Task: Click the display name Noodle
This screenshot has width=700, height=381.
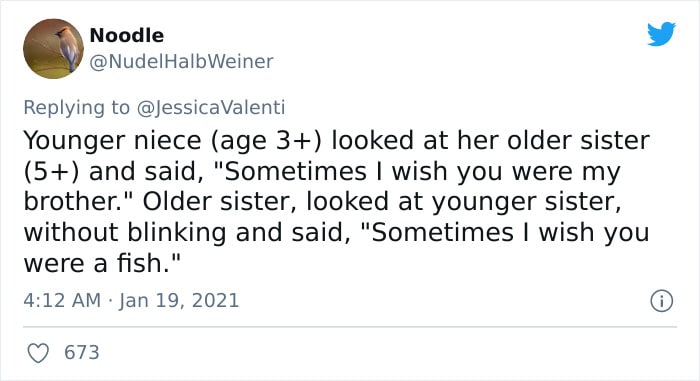Action: click(x=127, y=35)
